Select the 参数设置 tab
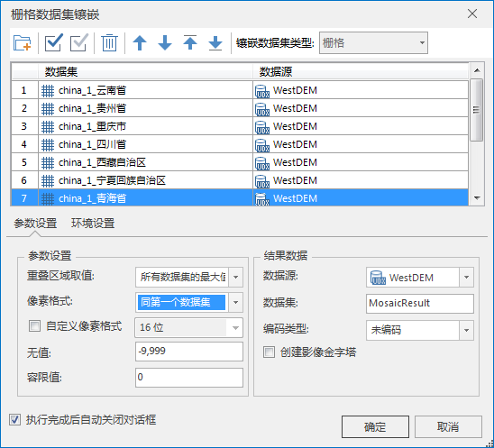This screenshot has width=494, height=448. 35,223
